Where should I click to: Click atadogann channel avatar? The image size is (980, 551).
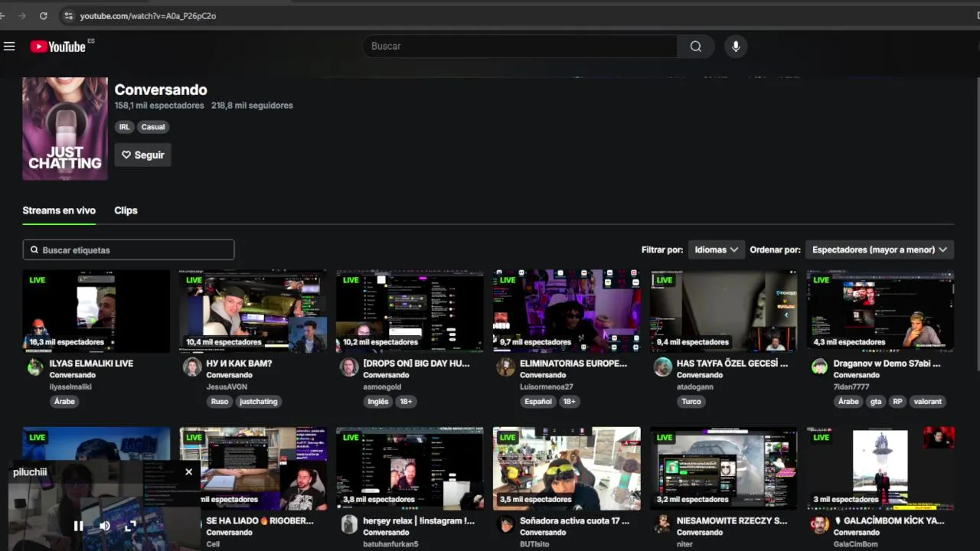pos(663,367)
